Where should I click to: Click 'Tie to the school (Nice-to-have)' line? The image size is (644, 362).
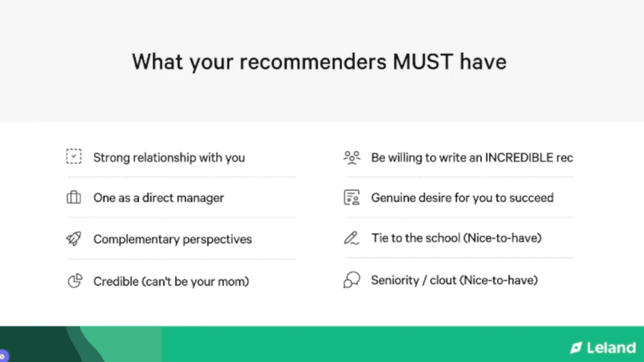point(456,238)
